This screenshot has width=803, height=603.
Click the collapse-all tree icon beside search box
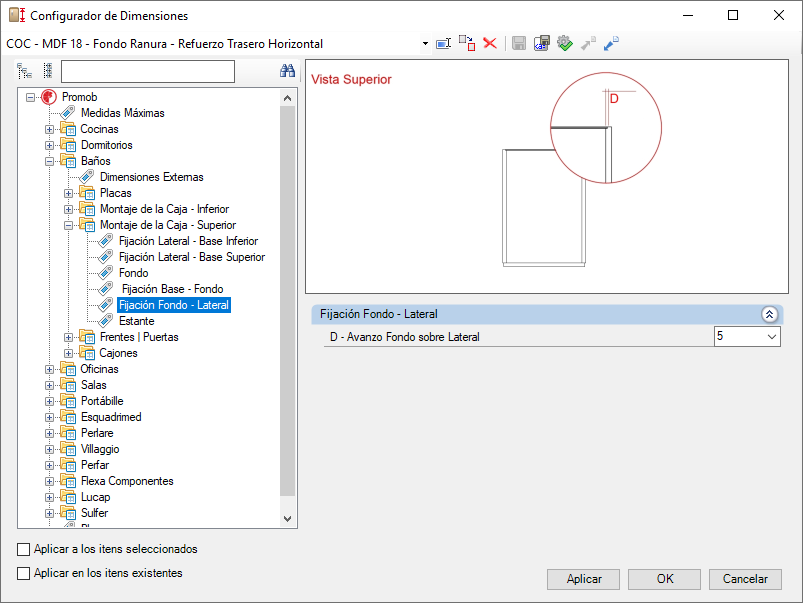tap(48, 71)
